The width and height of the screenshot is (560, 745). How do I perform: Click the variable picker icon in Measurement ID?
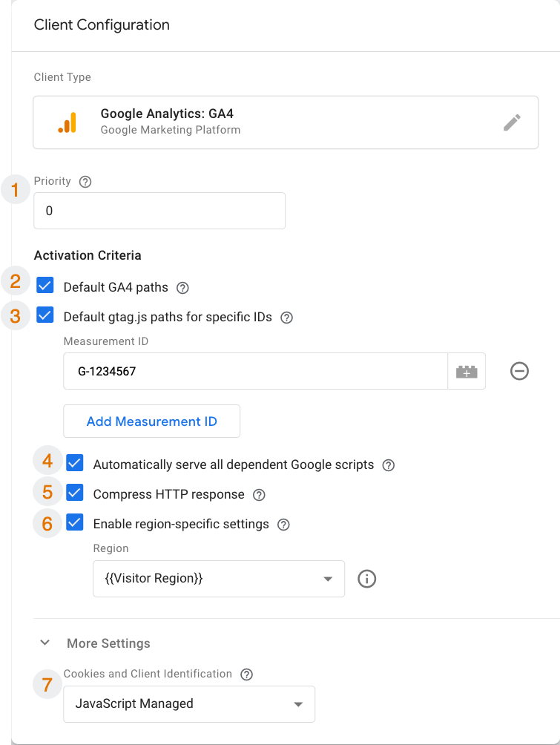pos(467,371)
